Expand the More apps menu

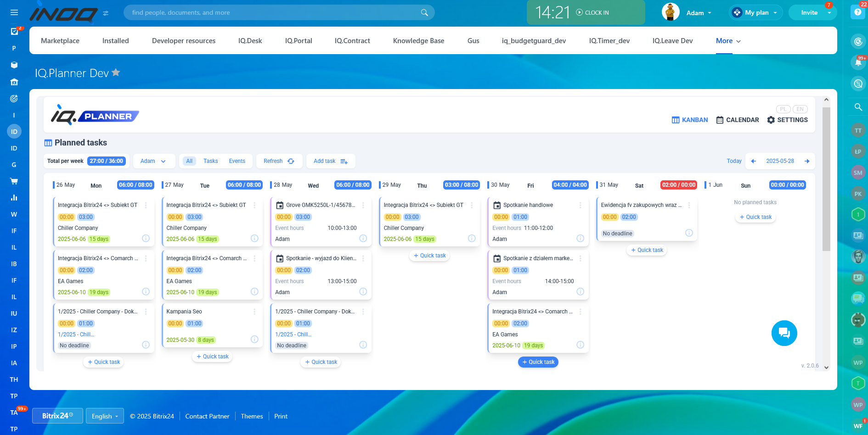(728, 41)
